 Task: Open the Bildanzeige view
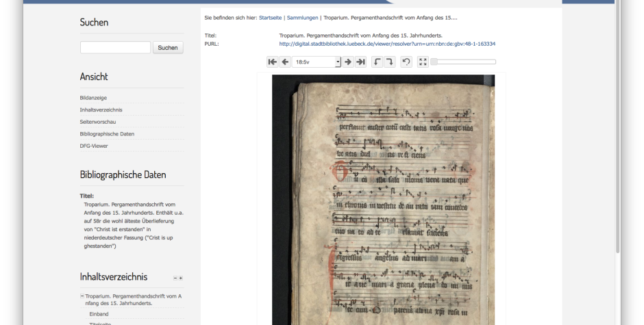[93, 98]
